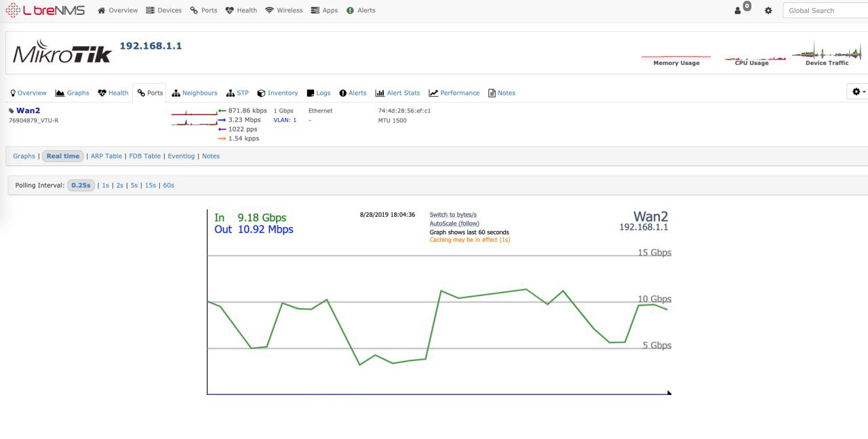Image resolution: width=868 pixels, height=439 pixels.
Task: Switch to the Neighbours tab
Action: [x=195, y=93]
